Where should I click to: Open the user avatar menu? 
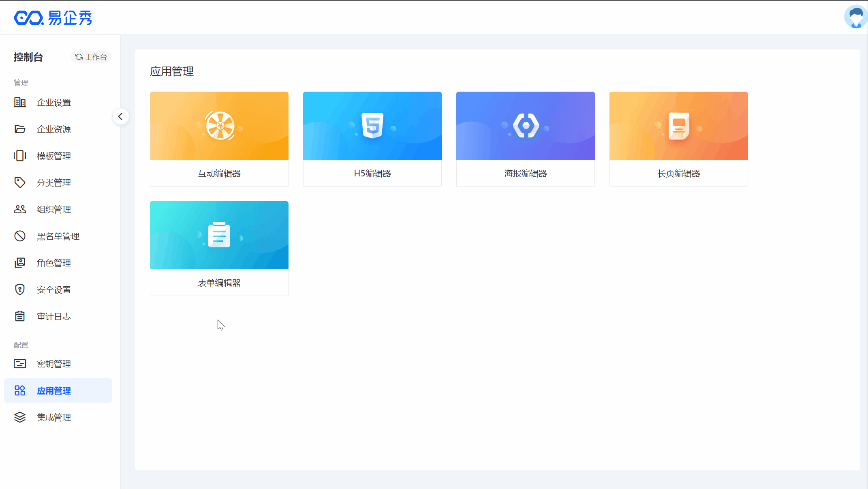click(x=855, y=17)
